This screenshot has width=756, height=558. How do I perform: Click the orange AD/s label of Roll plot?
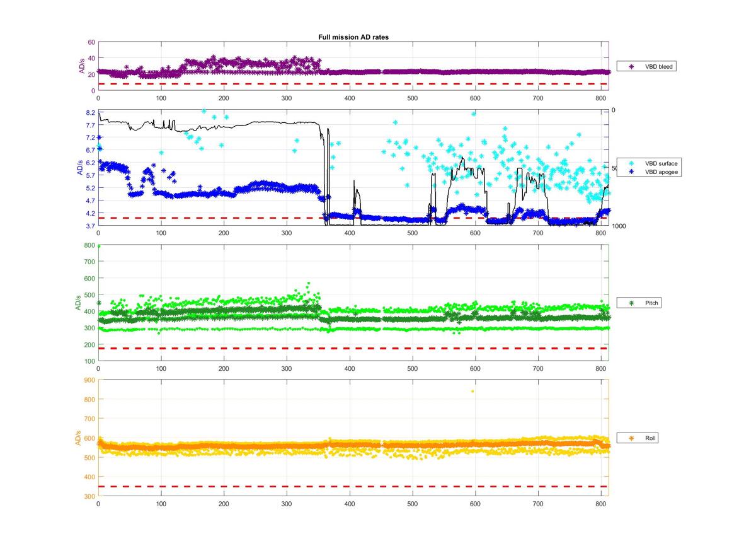[x=78, y=437]
